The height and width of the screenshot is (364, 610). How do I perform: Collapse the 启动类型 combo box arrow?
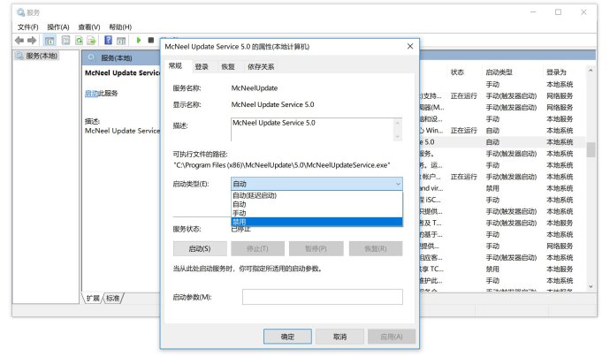pyautogui.click(x=398, y=184)
